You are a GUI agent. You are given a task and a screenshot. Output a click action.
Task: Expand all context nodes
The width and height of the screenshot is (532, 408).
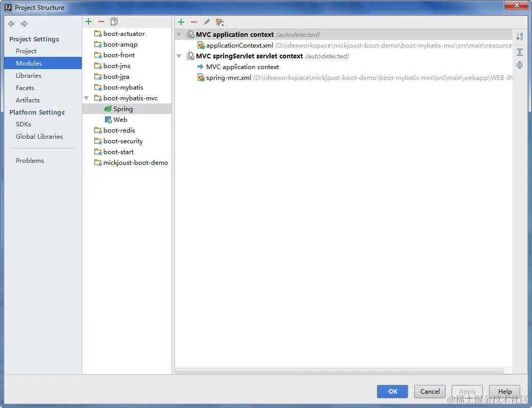click(x=519, y=52)
